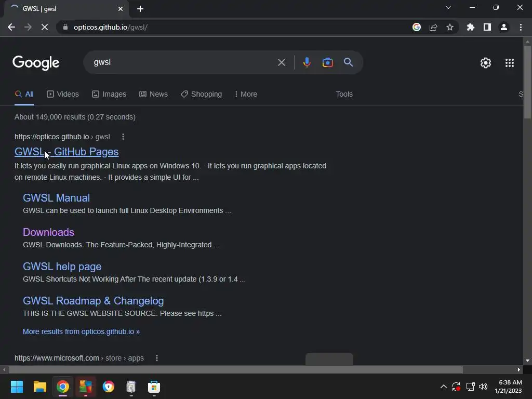Open the volume control
532x399 pixels.
(483, 387)
